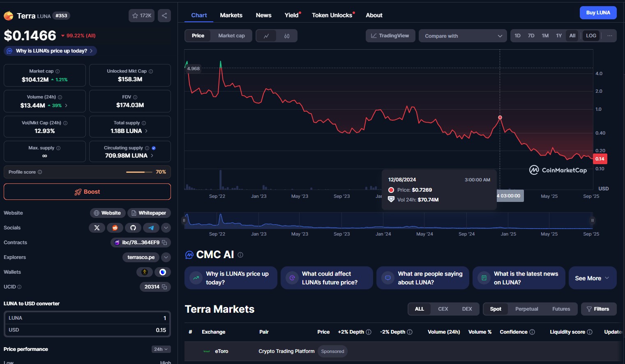Screen dimensions: 625x364
Task: Set chart range to 1D
Action: (518, 36)
